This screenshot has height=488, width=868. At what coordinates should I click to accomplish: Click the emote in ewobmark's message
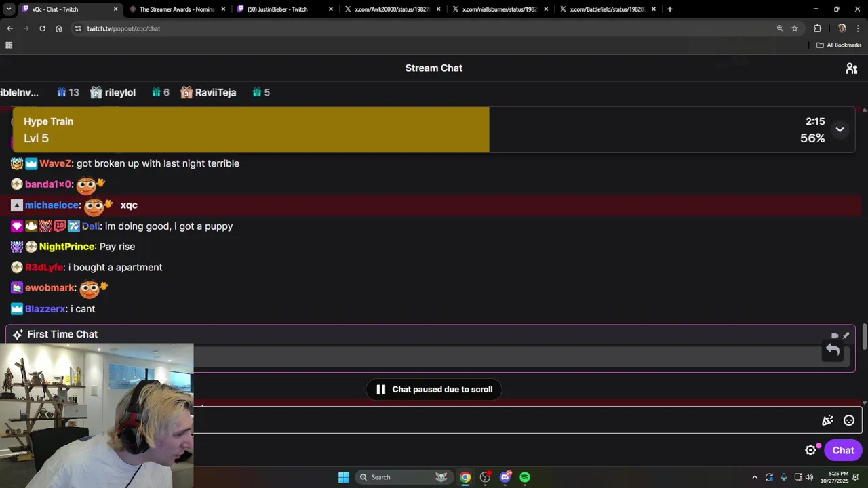[94, 289]
